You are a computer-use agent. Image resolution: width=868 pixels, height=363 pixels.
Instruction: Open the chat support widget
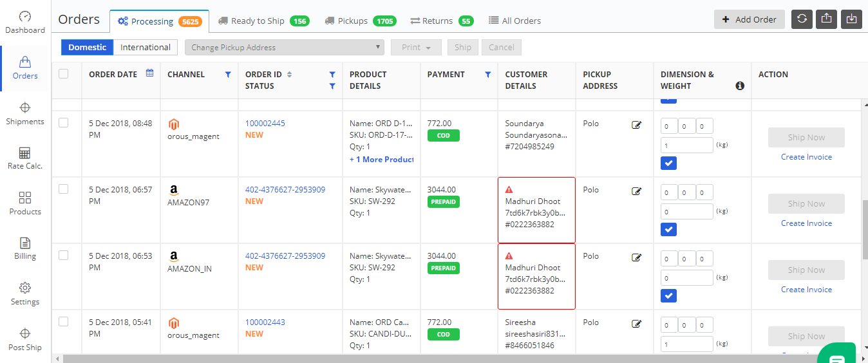point(836,355)
